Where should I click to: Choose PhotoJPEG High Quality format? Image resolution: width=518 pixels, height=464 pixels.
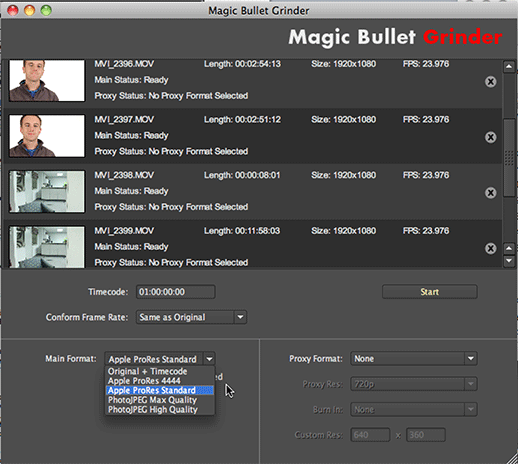tap(160, 410)
